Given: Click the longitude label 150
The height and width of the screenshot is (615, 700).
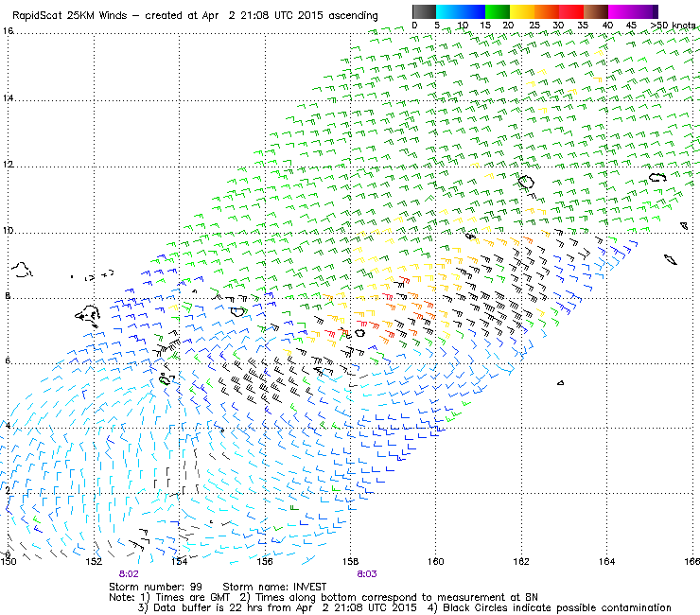Looking at the screenshot, I should (9, 561).
